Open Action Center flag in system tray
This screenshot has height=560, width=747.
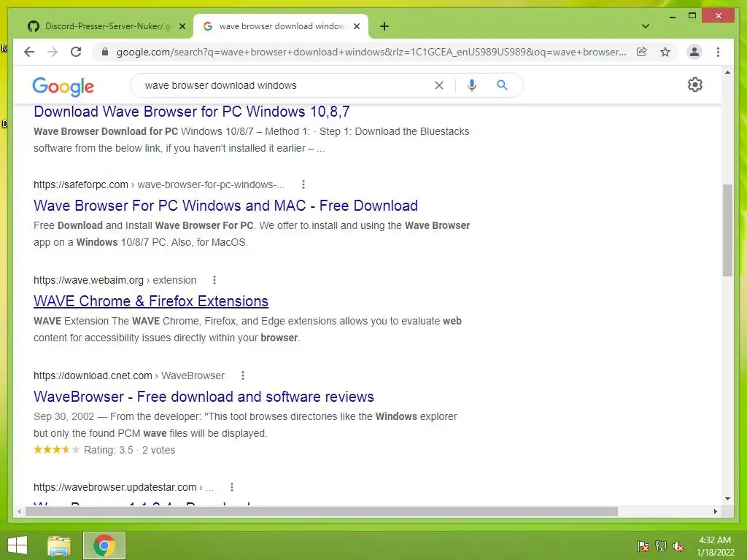[x=643, y=545]
